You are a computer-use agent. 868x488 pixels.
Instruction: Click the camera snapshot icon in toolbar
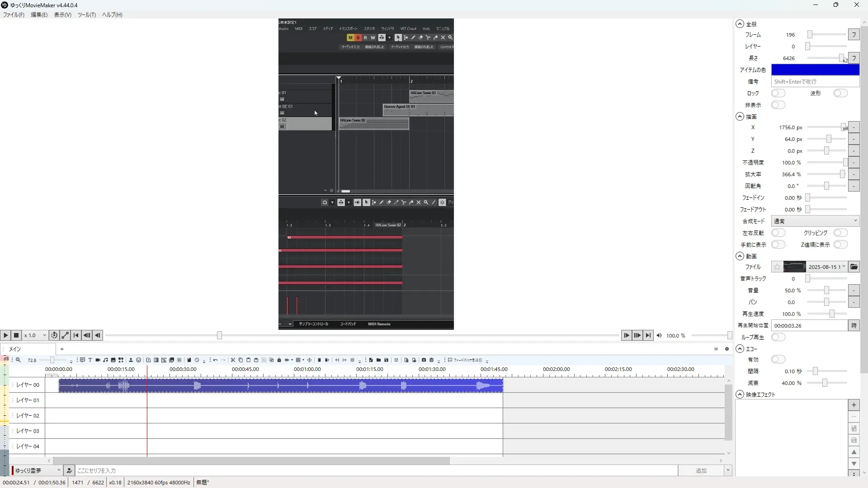[424, 360]
